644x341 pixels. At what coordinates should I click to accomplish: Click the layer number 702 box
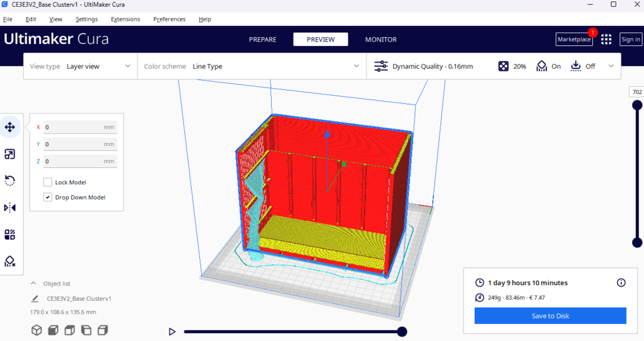[x=637, y=92]
